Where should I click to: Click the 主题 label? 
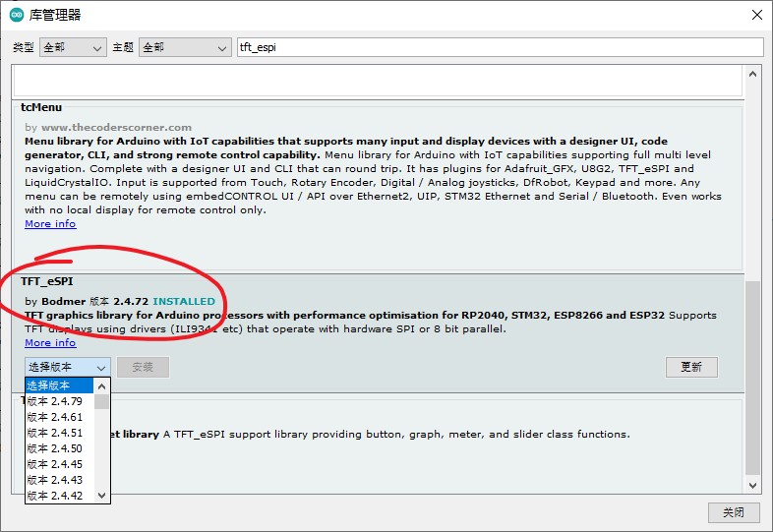123,47
